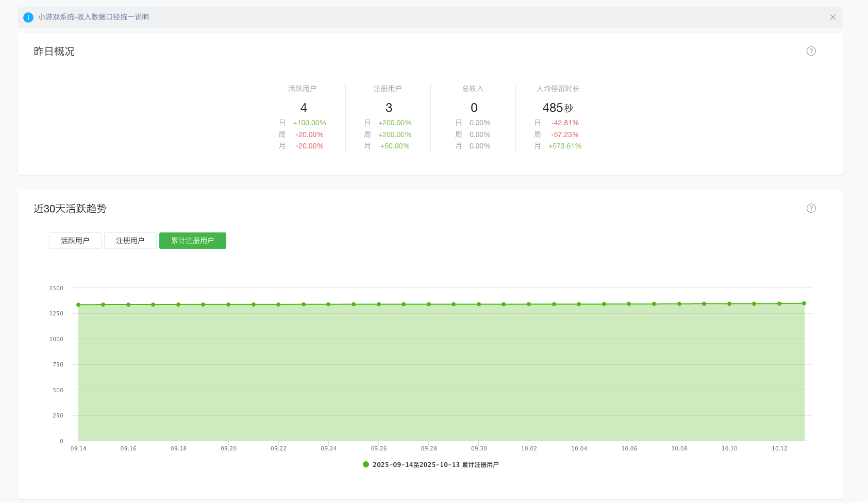
Task: Select the 累计注册用户 chart tab
Action: click(x=193, y=241)
